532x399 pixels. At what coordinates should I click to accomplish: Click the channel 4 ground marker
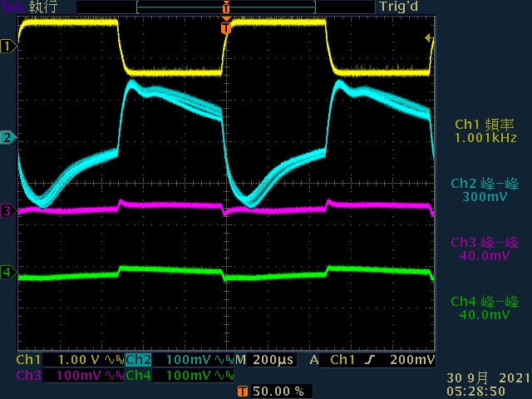click(x=8, y=272)
